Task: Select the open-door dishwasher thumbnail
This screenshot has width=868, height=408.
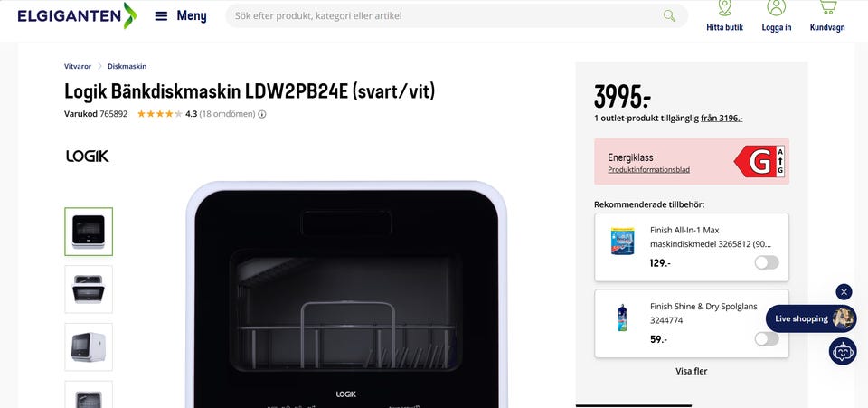Action: point(89,289)
